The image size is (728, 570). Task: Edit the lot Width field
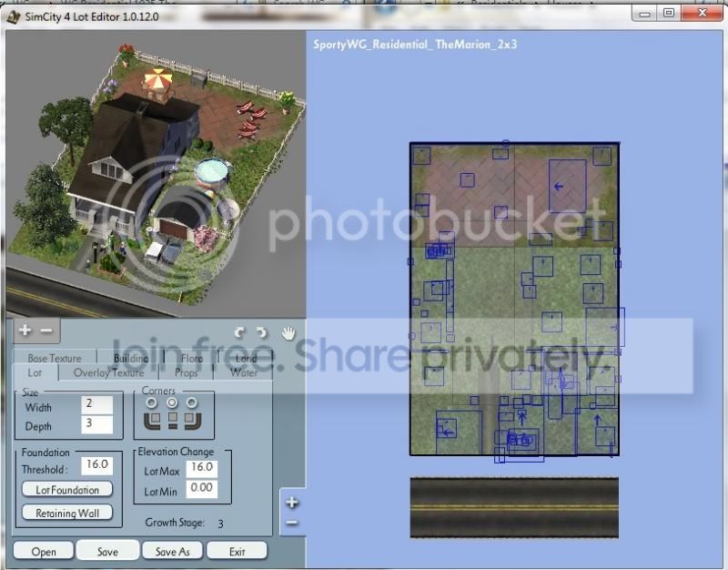(97, 404)
